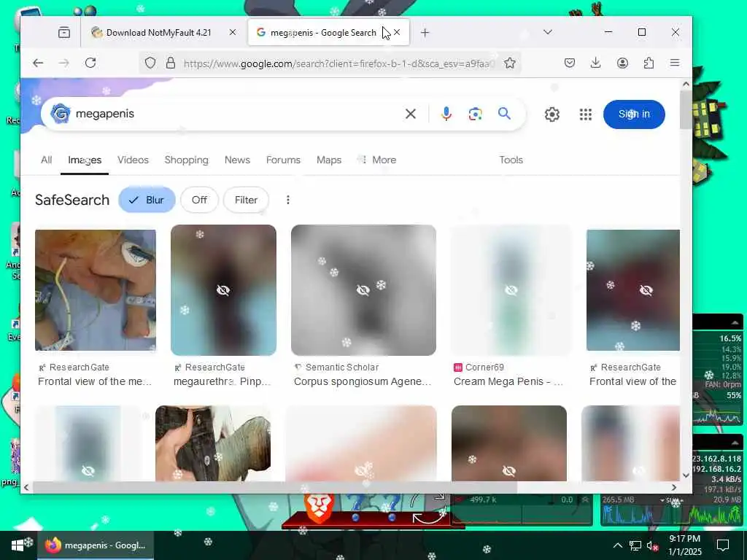The width and height of the screenshot is (747, 560).
Task: Click the Sign in button
Action: (634, 114)
